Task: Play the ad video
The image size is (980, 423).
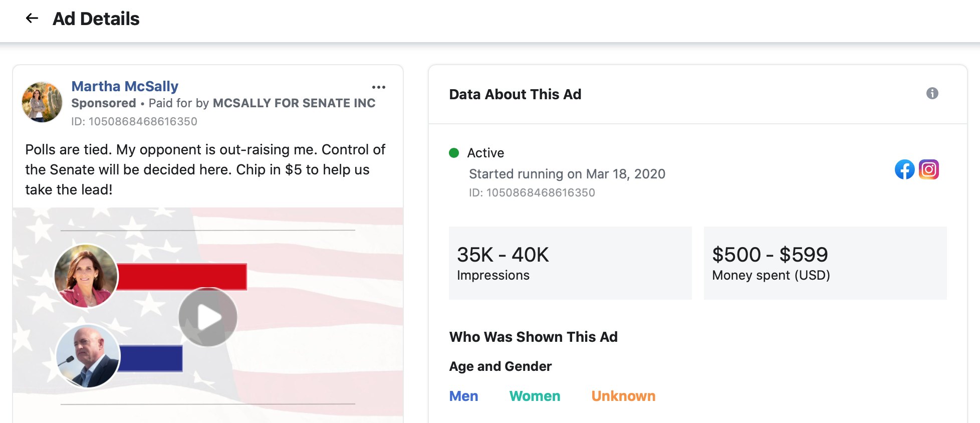Action: pyautogui.click(x=208, y=317)
